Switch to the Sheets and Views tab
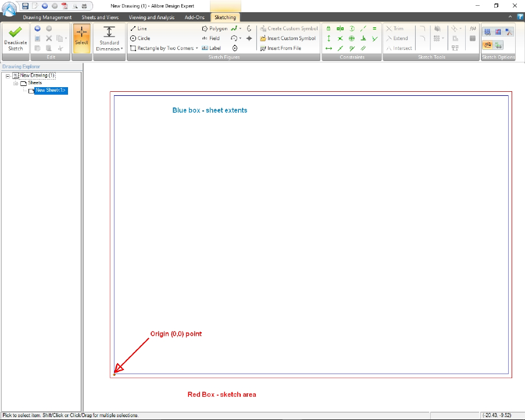The width and height of the screenshot is (525, 420). click(x=99, y=17)
